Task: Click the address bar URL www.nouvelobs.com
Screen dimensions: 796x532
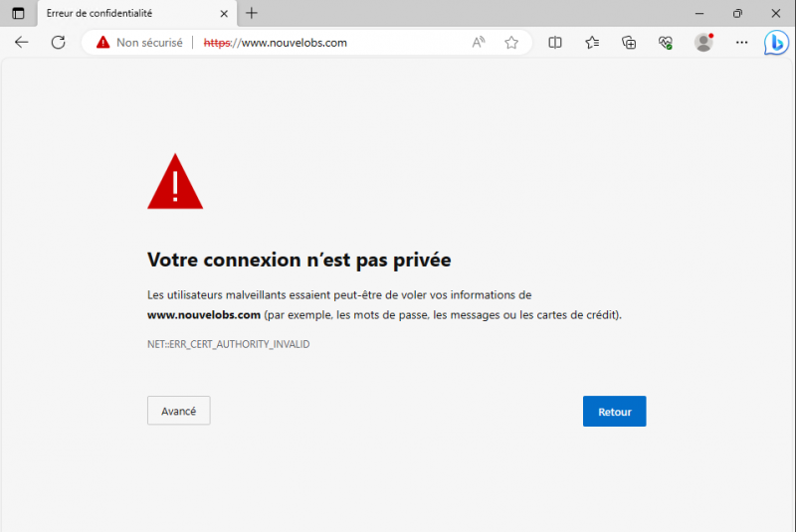Action: (276, 43)
